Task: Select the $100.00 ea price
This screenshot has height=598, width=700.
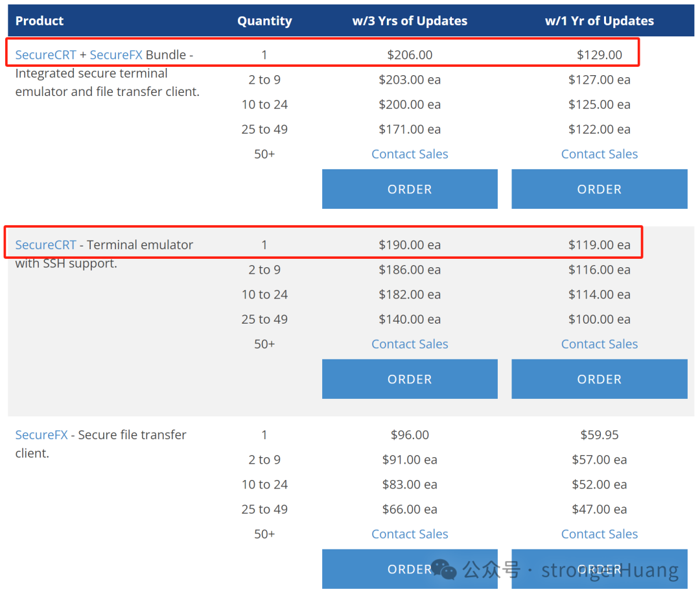Action: coord(600,319)
